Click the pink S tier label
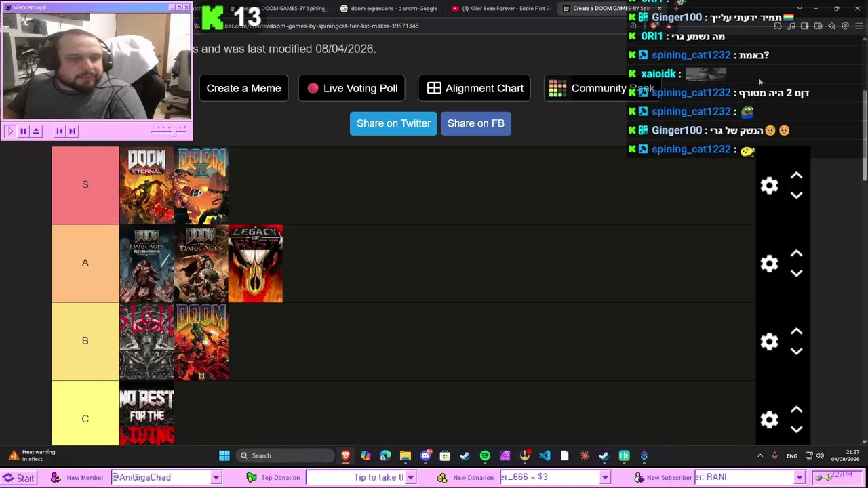This screenshot has height=488, width=868. coord(85,185)
